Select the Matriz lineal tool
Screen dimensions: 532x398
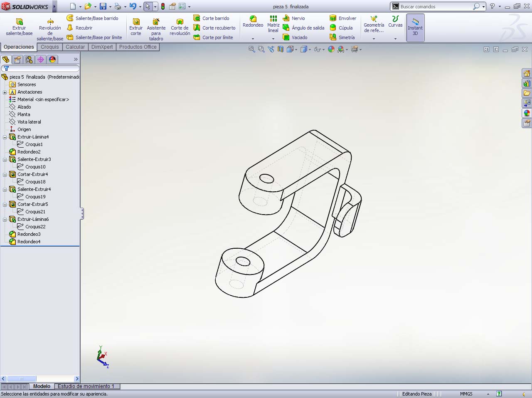[273, 24]
